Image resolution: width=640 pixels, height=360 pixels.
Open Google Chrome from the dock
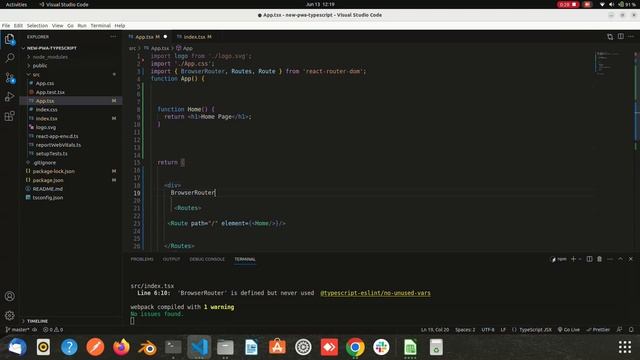(355, 347)
